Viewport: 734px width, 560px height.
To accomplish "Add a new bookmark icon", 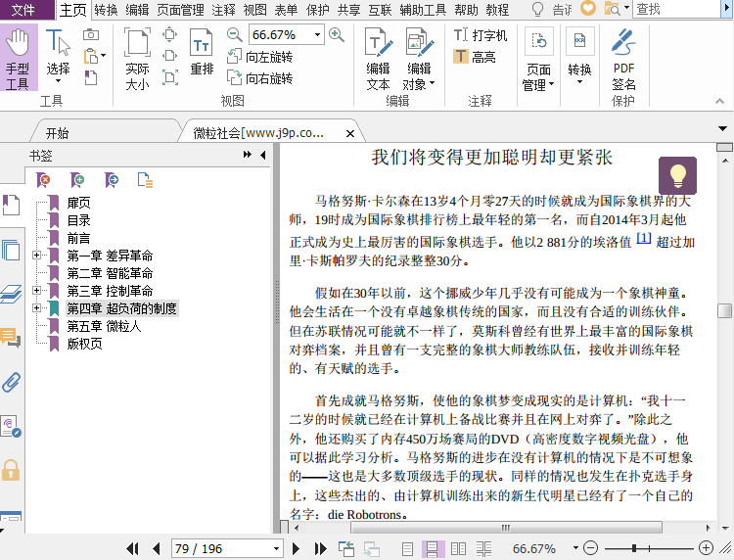I will coord(77,180).
